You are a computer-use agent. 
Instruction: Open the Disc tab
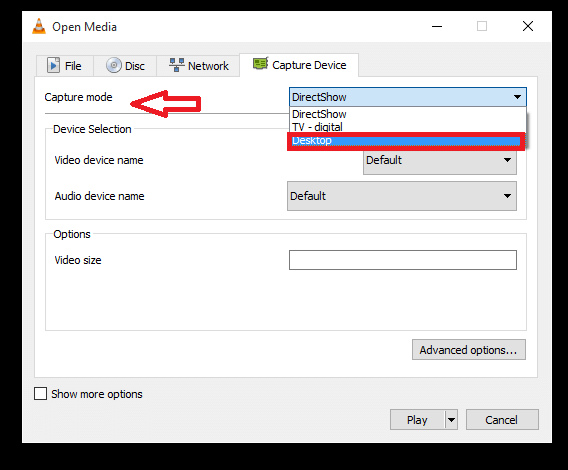[x=125, y=66]
